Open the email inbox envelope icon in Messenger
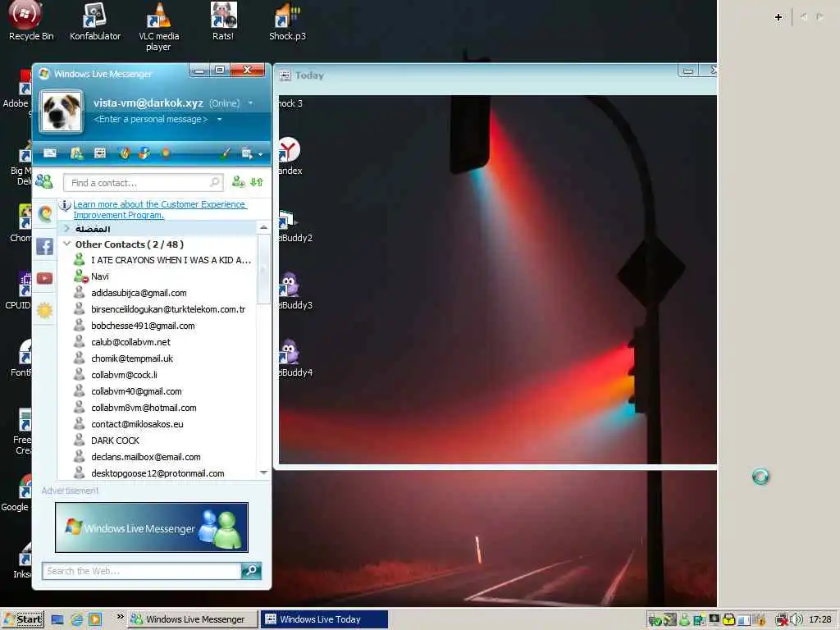 [50, 153]
